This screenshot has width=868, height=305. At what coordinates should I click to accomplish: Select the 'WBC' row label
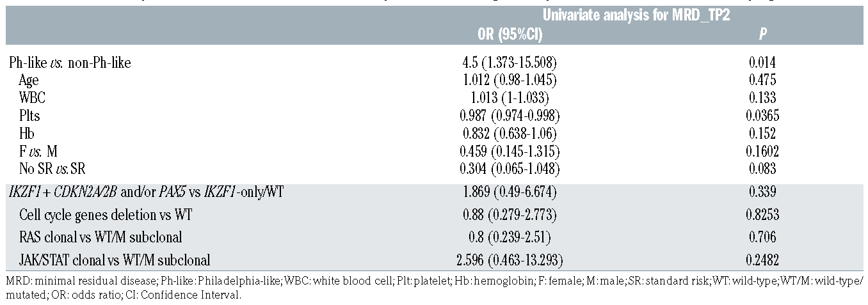(x=33, y=98)
